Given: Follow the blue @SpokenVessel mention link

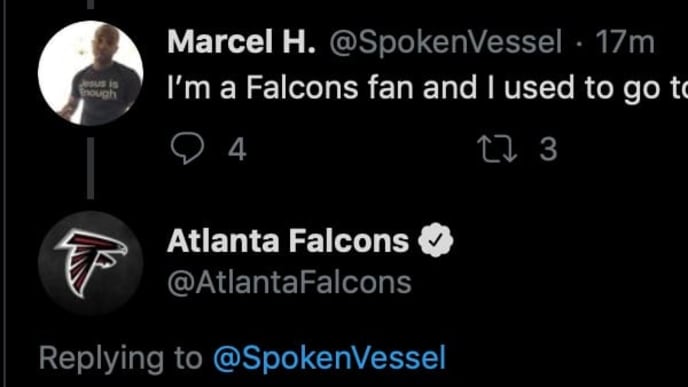Looking at the screenshot, I should pos(330,358).
